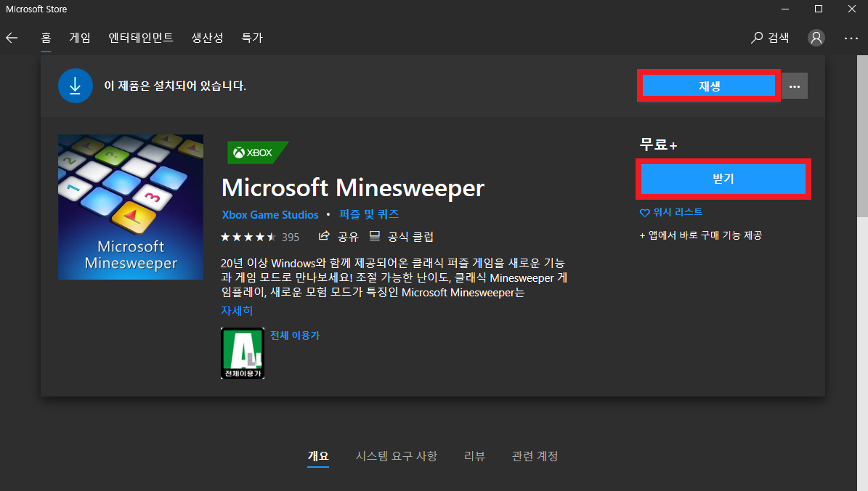Add to wish list with 위시 리스트
This screenshot has height=491, width=868.
click(671, 213)
